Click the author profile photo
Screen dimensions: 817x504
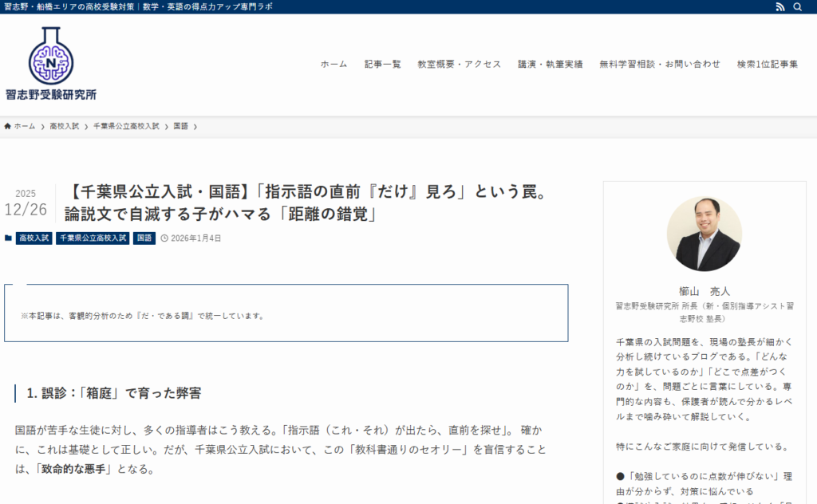704,234
